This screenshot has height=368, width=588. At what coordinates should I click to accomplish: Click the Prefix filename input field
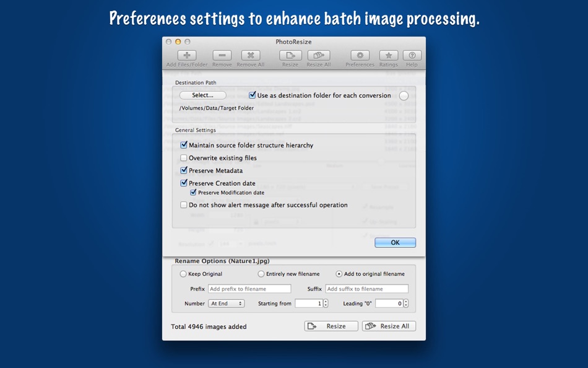pyautogui.click(x=250, y=289)
